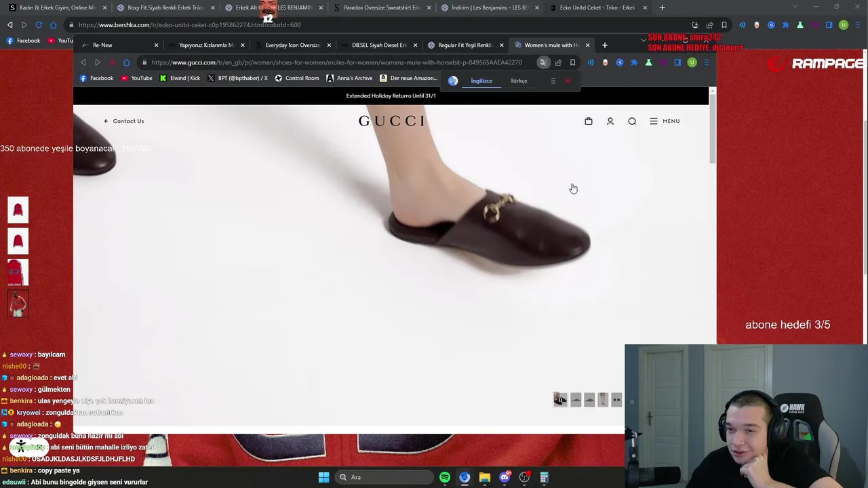Switch to İndirim | Les Benjamins tab in back window
This screenshot has width=868, height=488.
click(489, 7)
